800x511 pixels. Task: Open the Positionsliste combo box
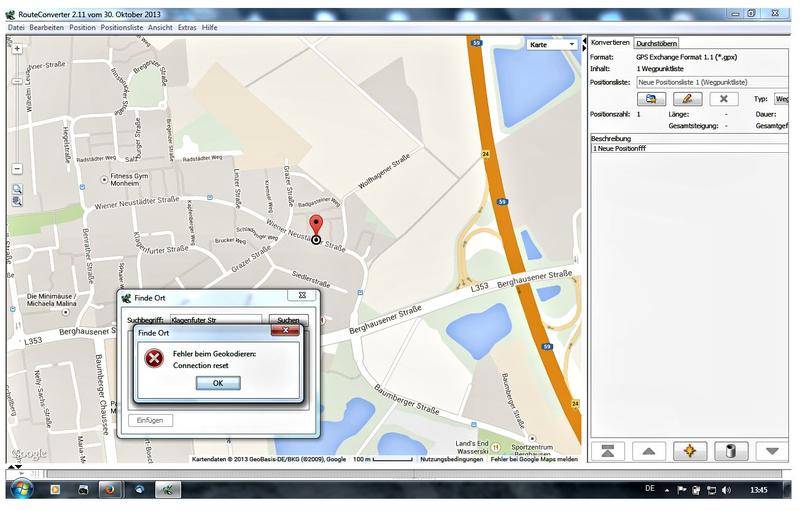(712, 82)
